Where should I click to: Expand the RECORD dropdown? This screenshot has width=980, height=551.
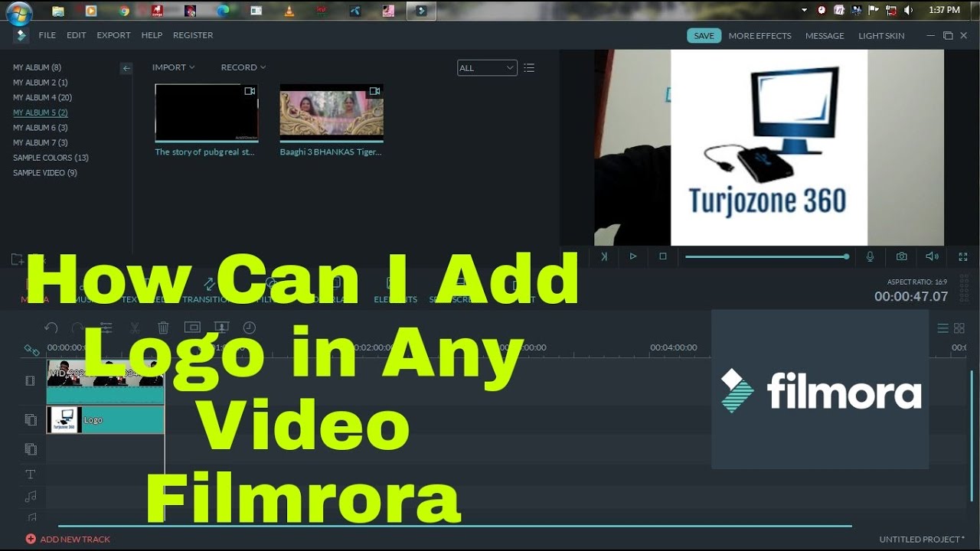[243, 67]
